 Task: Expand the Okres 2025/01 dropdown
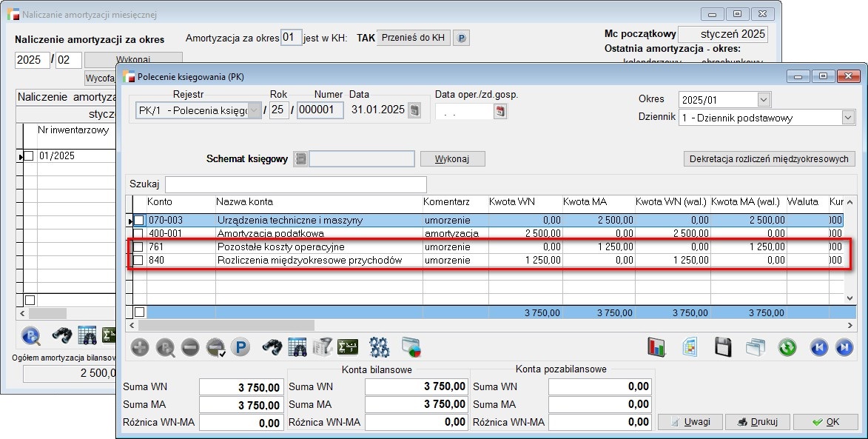click(764, 99)
